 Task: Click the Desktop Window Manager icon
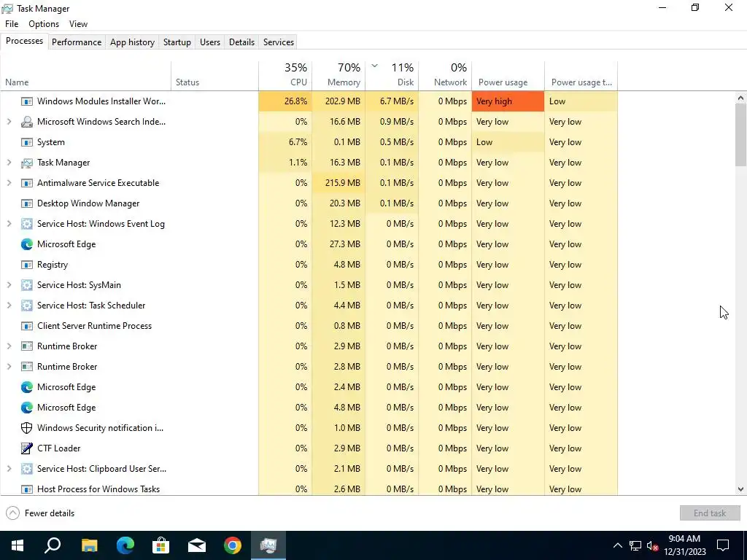pos(27,204)
